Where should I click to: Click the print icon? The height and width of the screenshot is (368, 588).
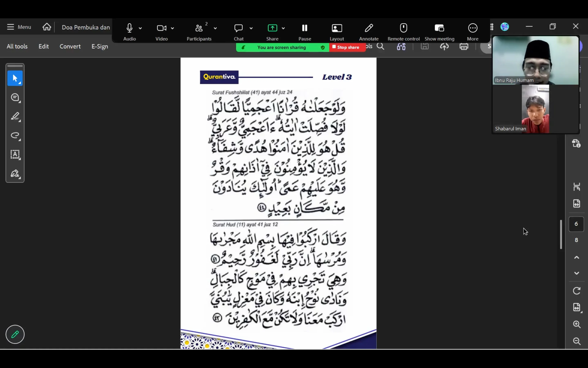tap(464, 46)
